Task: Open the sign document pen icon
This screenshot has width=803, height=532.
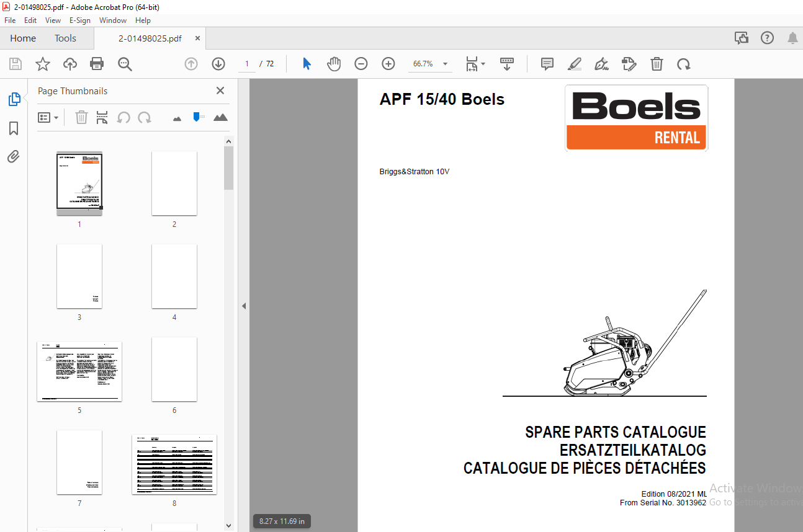Action: point(601,64)
